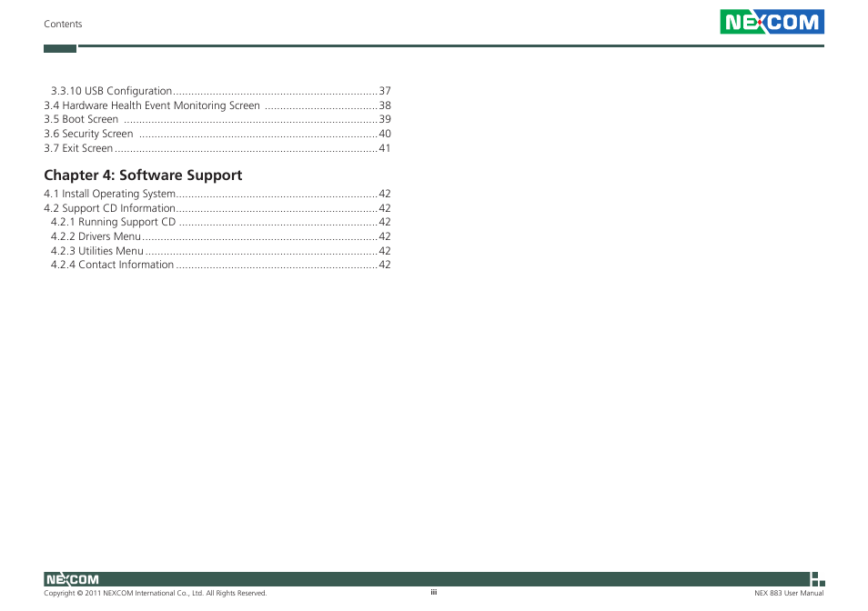The width and height of the screenshot is (868, 611).
Task: Click the NEXCOM logo in the header
Action: pyautogui.click(x=772, y=22)
